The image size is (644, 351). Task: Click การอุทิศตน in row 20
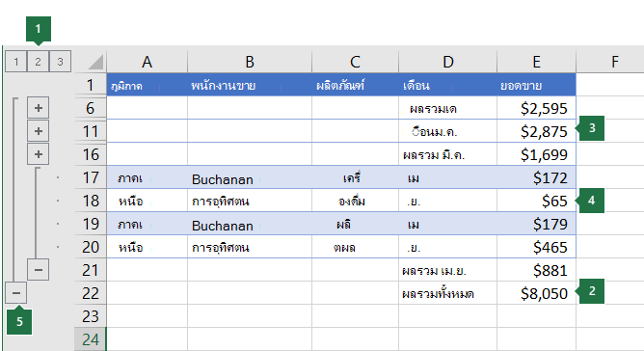click(250, 247)
